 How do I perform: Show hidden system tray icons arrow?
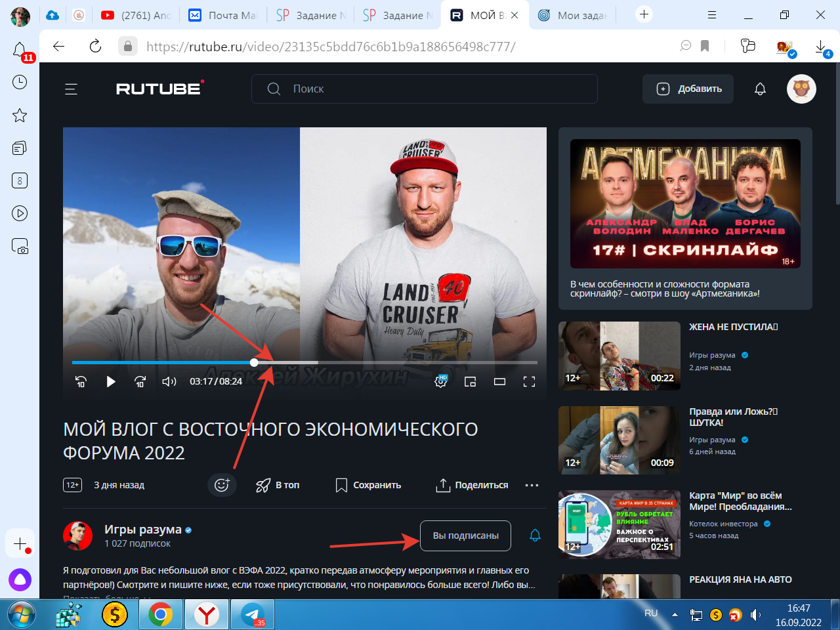coord(675,615)
